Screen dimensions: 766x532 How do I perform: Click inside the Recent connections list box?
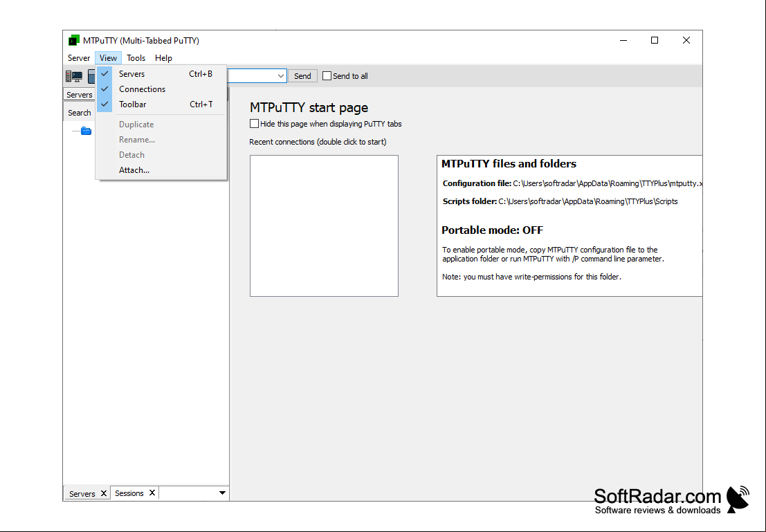point(324,226)
